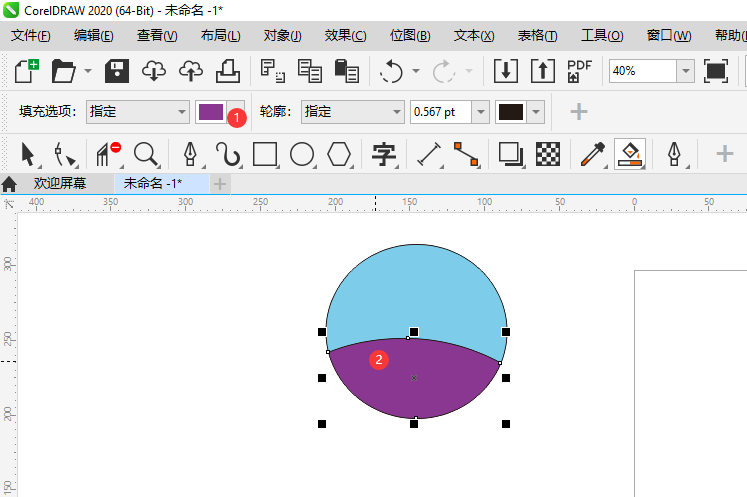Toggle full-screen preview icon
This screenshot has height=497, width=747.
tap(716, 71)
